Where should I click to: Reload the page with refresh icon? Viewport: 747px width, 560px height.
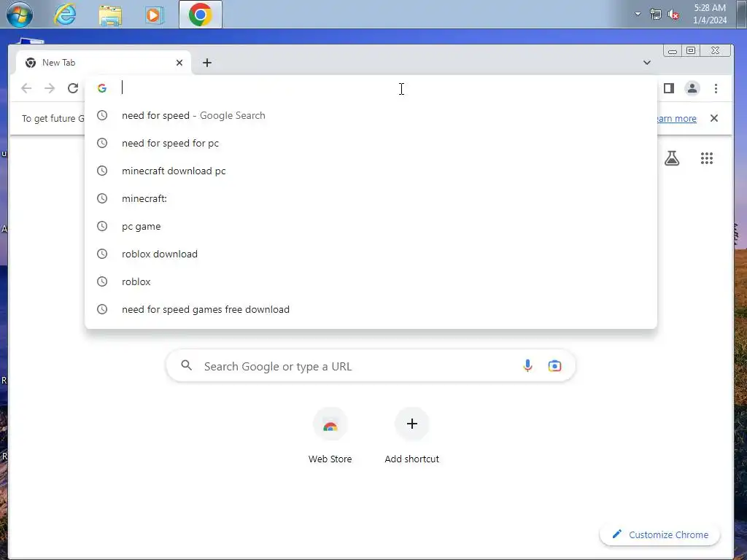click(72, 88)
